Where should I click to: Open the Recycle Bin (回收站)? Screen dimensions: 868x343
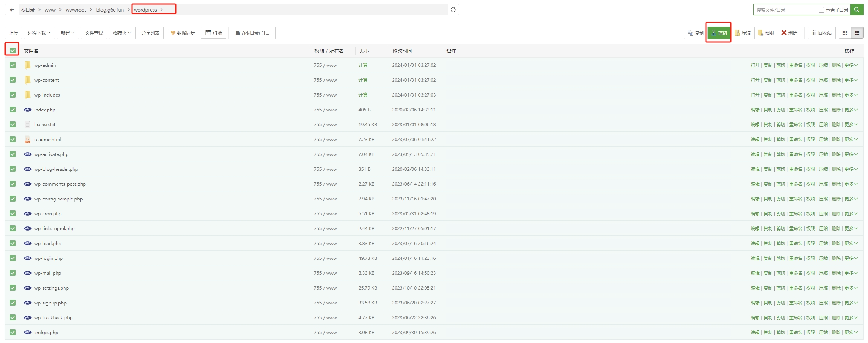[822, 33]
